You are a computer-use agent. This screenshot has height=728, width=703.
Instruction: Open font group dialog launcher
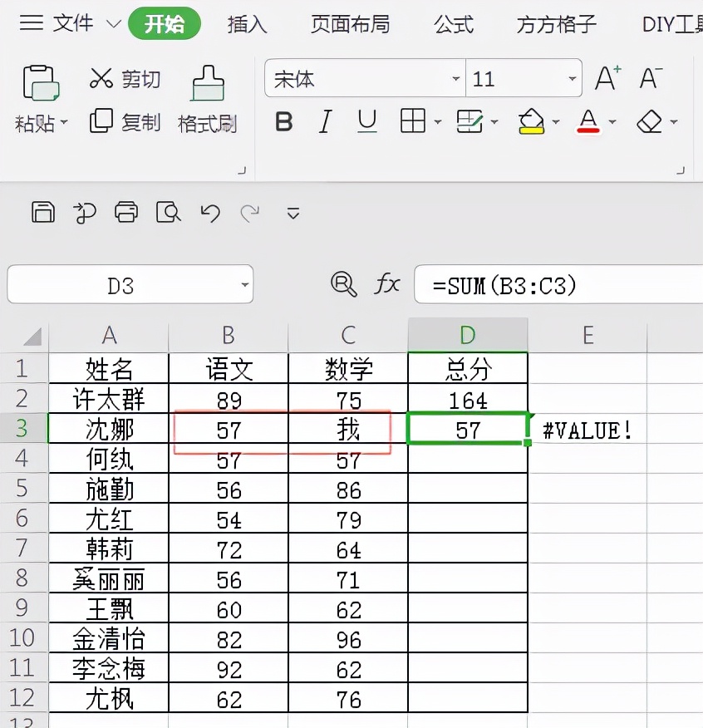pyautogui.click(x=681, y=170)
